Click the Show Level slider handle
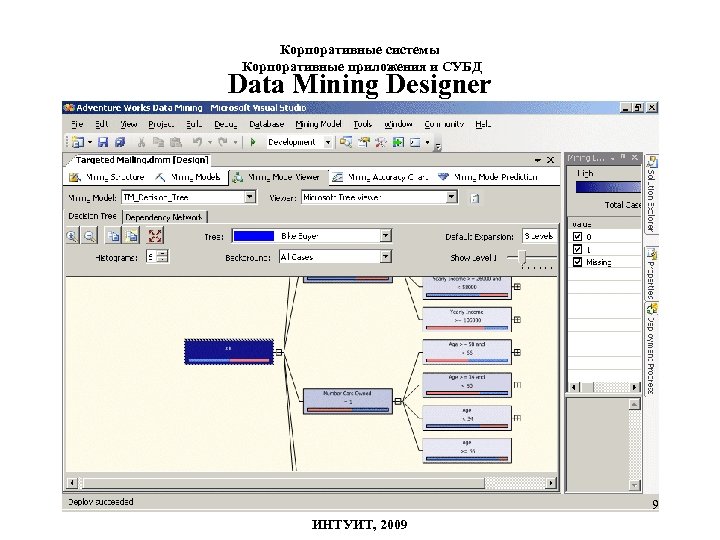720x540 pixels. pos(522,257)
